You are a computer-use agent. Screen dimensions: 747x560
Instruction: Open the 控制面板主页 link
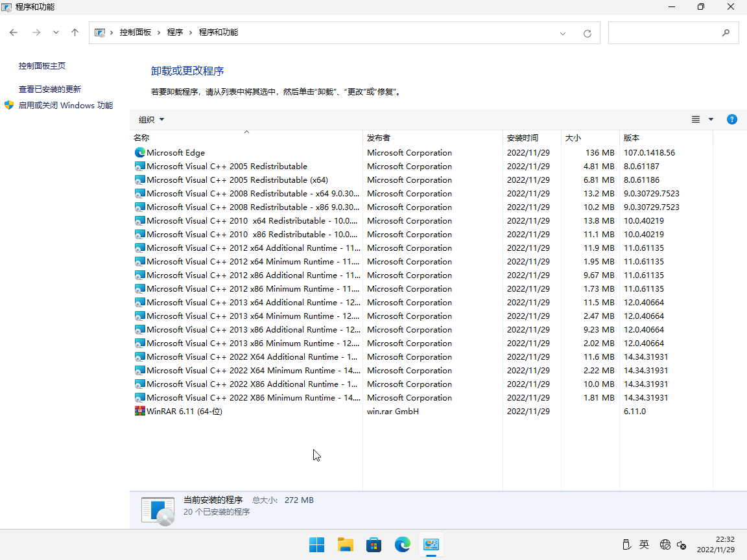tap(42, 66)
